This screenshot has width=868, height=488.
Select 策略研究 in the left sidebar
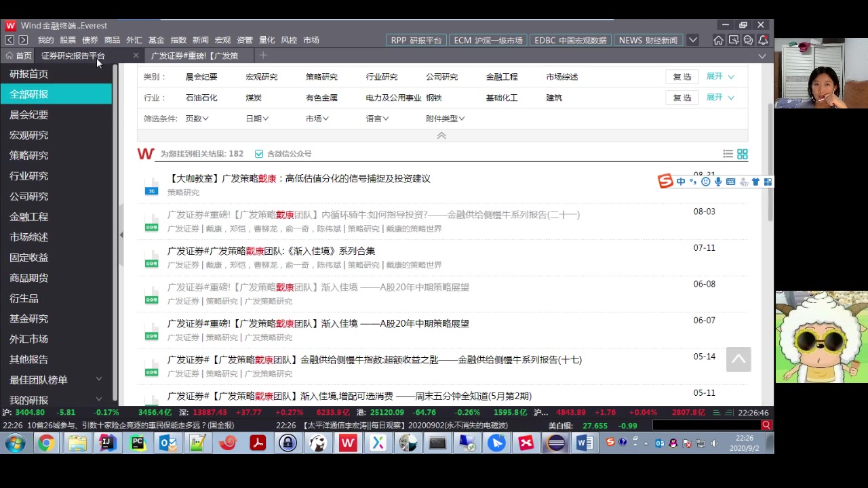[x=29, y=155]
